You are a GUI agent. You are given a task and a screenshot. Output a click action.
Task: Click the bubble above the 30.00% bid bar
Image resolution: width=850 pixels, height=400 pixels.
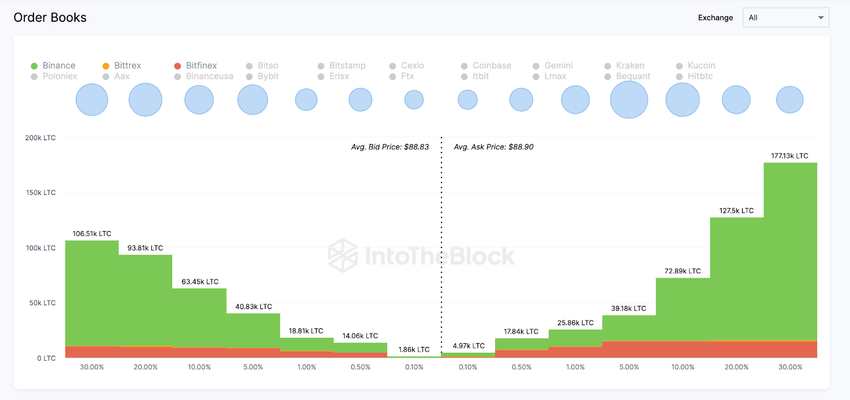pyautogui.click(x=92, y=99)
